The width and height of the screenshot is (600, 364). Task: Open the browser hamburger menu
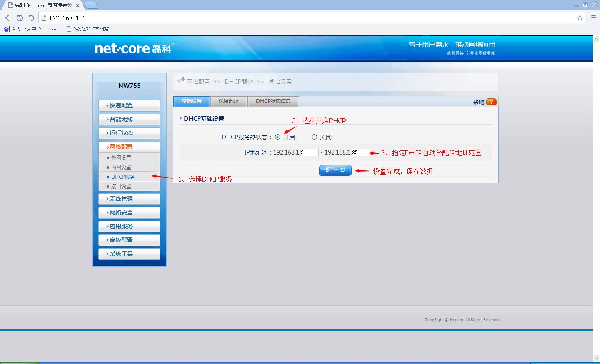pyautogui.click(x=593, y=18)
